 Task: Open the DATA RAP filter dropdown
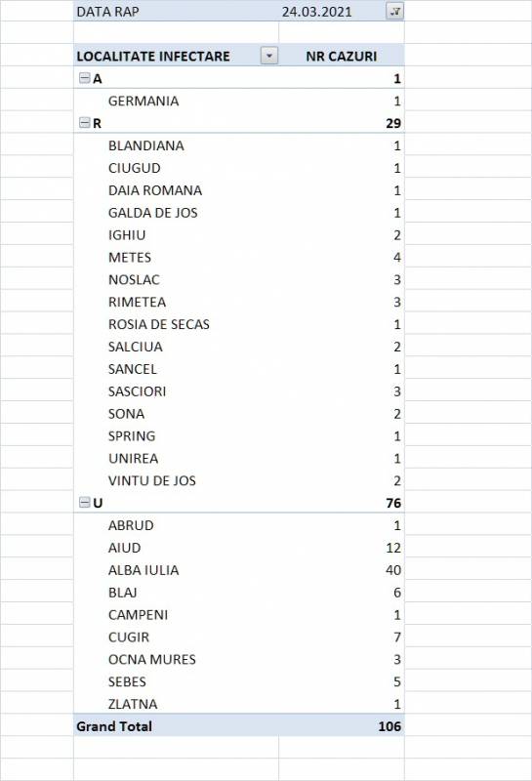pyautogui.click(x=394, y=11)
